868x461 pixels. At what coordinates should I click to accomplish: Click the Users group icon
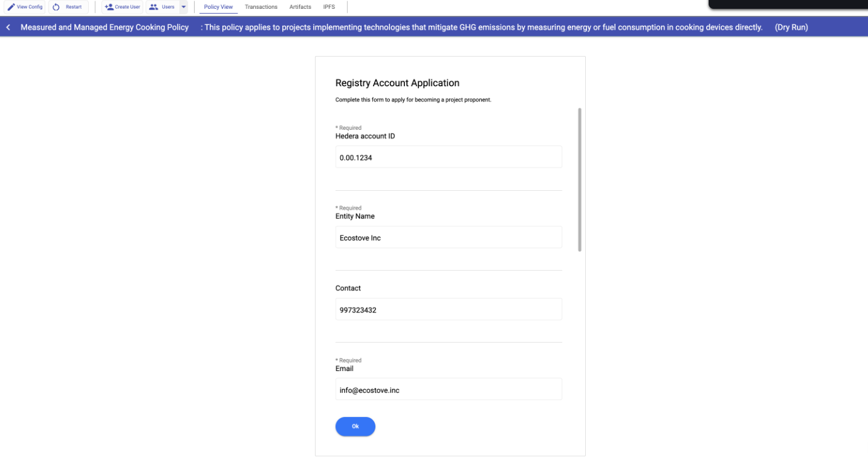(154, 7)
